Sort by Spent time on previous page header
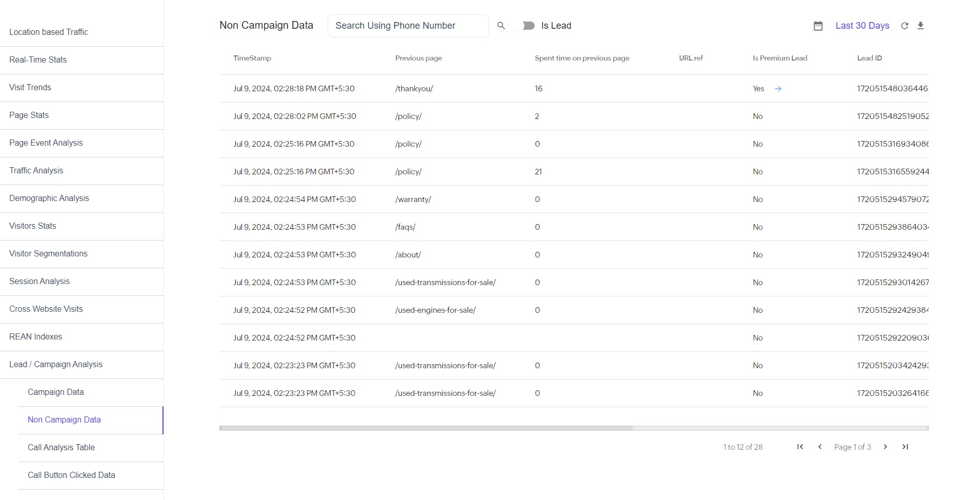980x500 pixels. [582, 58]
